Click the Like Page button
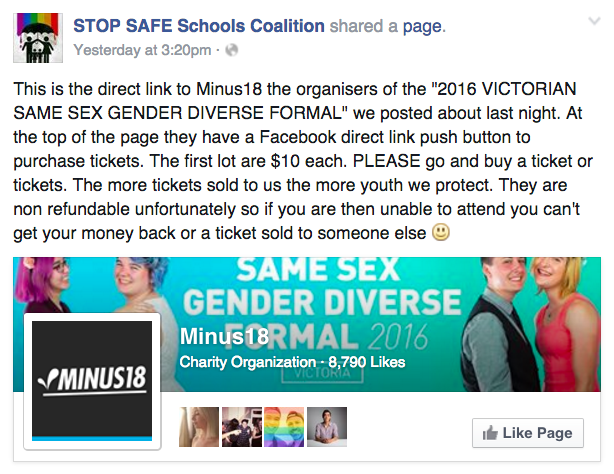The height and width of the screenshot is (474, 614). tap(527, 433)
